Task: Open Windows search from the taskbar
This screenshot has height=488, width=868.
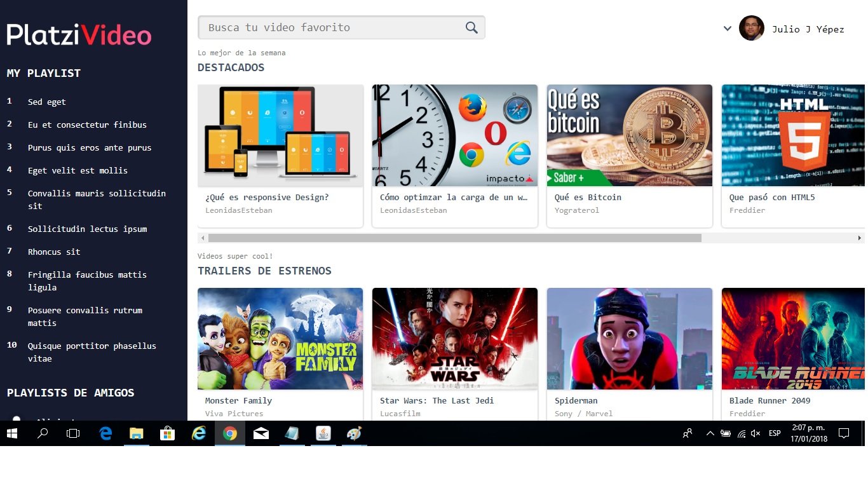Action: point(43,433)
